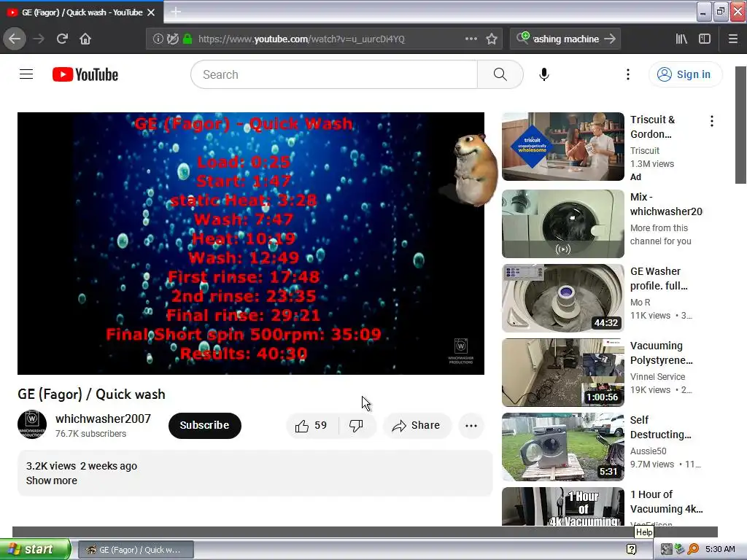The image size is (747, 560).
Task: Click the taskbar help question mark icon
Action: pyautogui.click(x=631, y=550)
